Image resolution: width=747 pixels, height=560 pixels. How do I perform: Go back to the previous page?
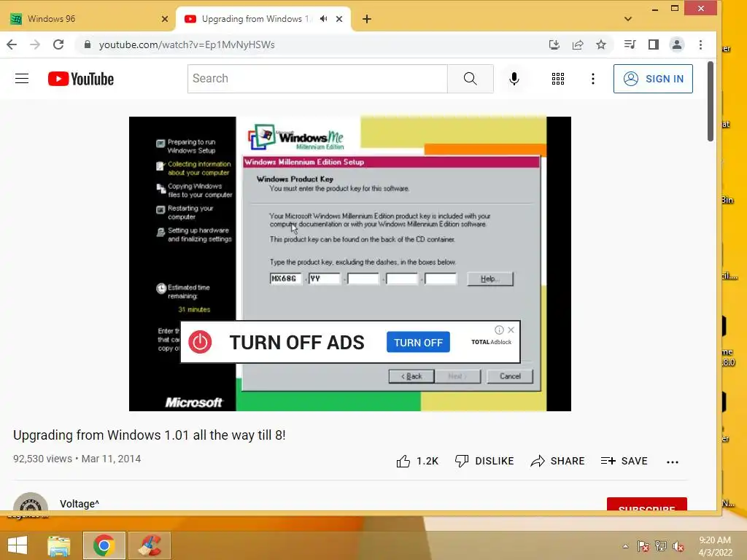coord(12,44)
